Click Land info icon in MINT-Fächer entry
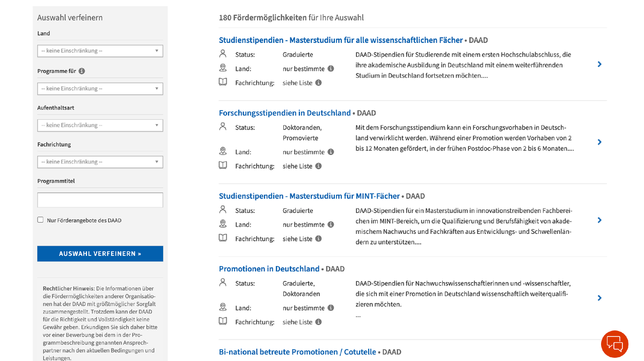The height and width of the screenshot is (361, 644). click(331, 224)
